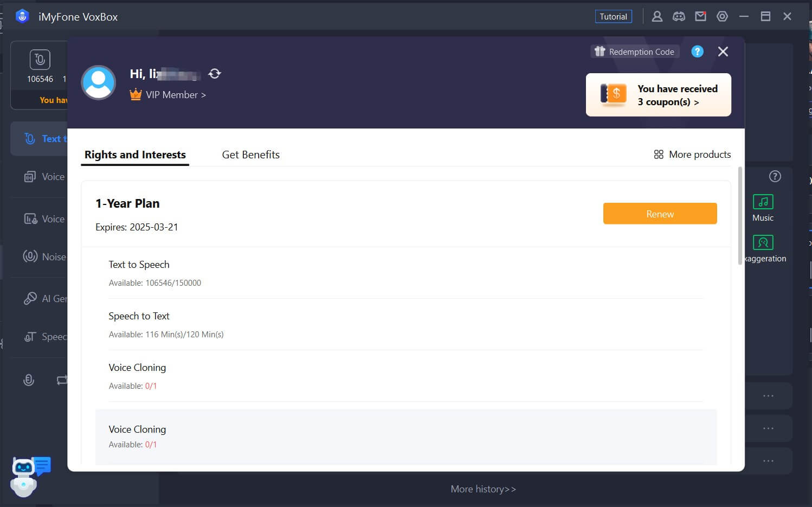
Task: Open the Tutorial button in title bar
Action: click(613, 17)
